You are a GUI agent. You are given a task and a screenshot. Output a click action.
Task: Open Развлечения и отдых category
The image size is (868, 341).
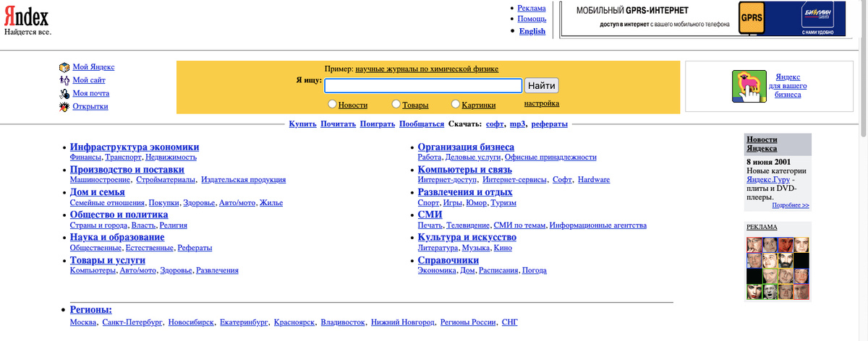(x=465, y=191)
